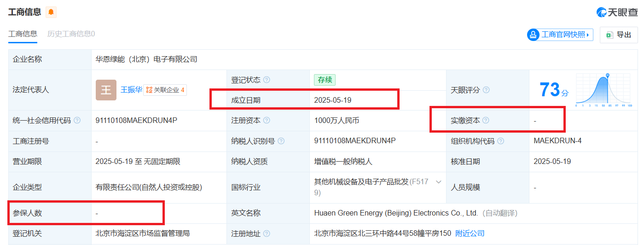Click help icon next to 注册地址

click(x=267, y=233)
